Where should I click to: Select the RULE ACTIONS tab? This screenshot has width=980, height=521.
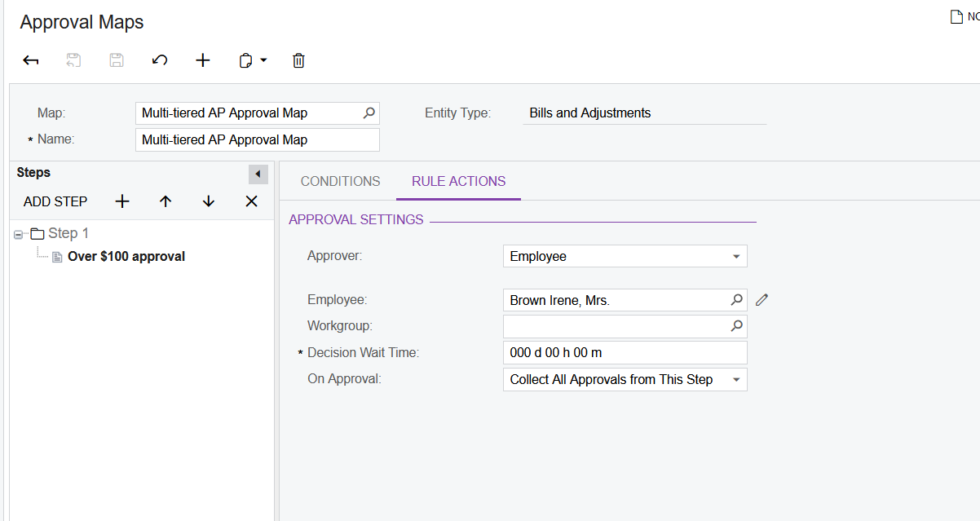tap(457, 181)
